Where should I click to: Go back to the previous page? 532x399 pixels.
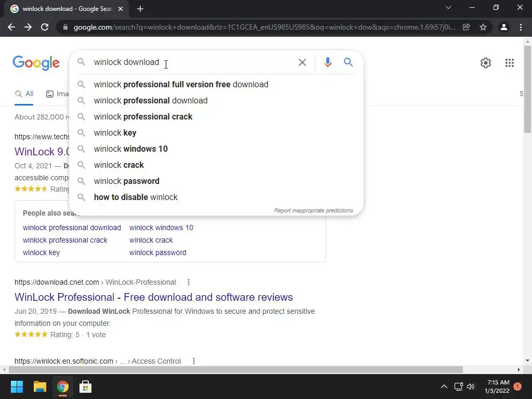(11, 27)
